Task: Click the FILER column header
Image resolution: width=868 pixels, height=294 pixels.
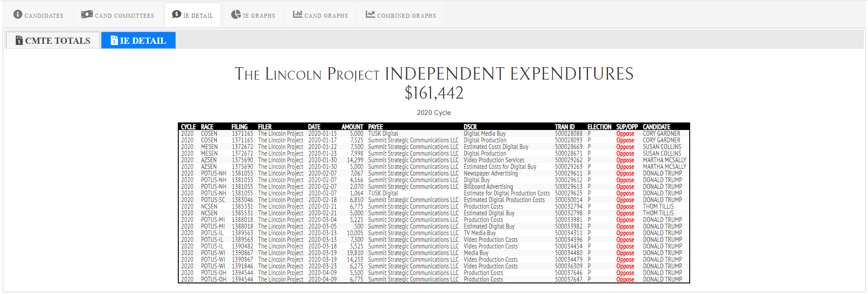Action: tap(265, 127)
